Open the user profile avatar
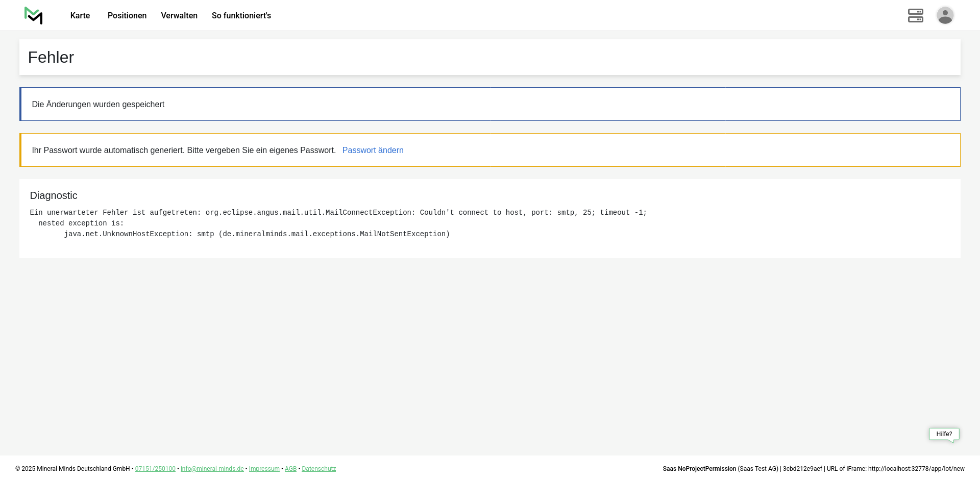This screenshot has height=481, width=980. tap(945, 15)
